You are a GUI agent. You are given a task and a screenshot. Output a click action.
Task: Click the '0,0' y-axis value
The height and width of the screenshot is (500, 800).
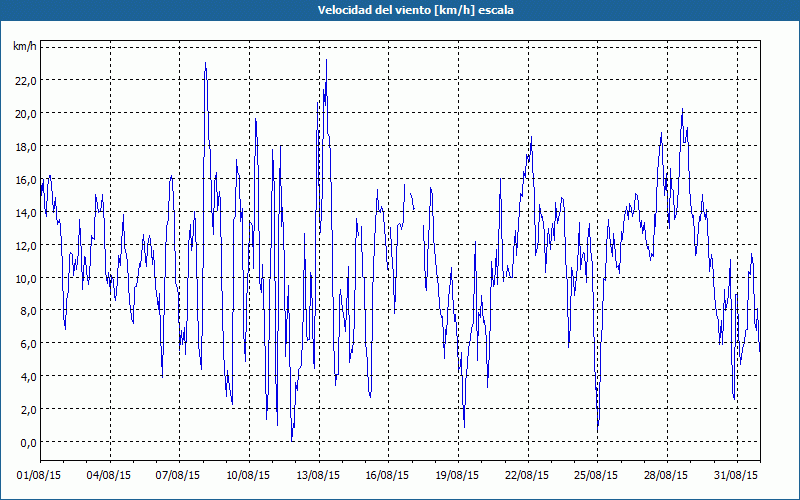28,443
